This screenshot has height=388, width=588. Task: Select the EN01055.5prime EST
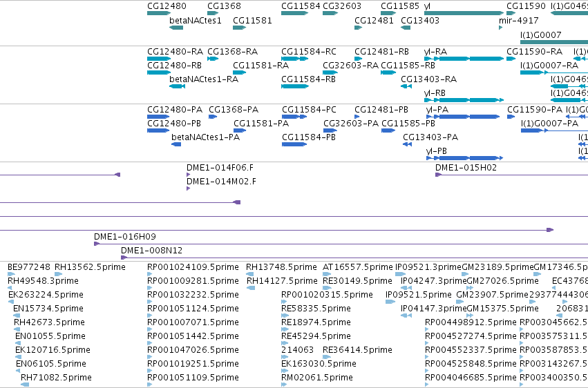[18, 343]
